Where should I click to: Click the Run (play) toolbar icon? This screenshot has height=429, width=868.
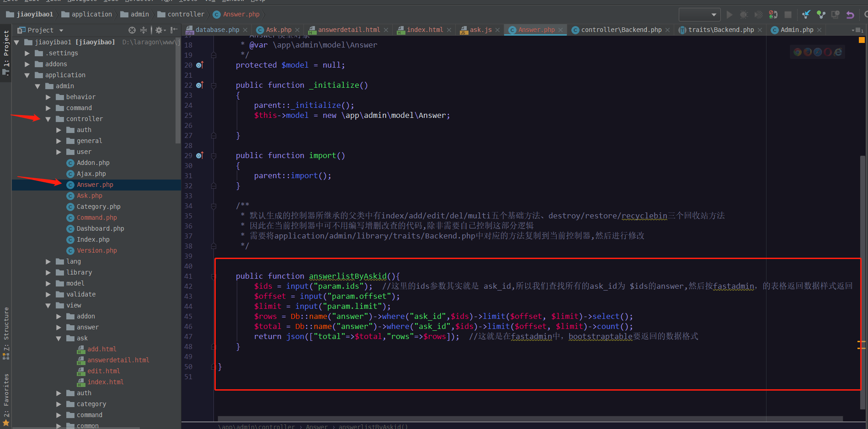730,15
